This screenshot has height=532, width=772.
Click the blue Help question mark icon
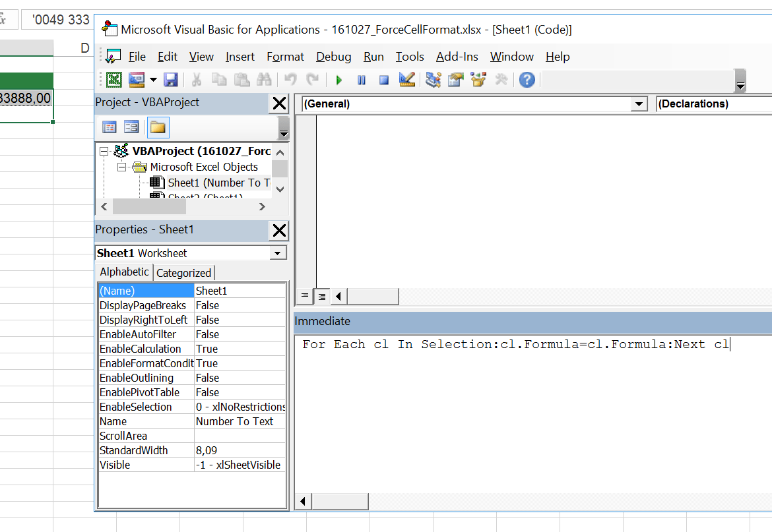tap(527, 80)
